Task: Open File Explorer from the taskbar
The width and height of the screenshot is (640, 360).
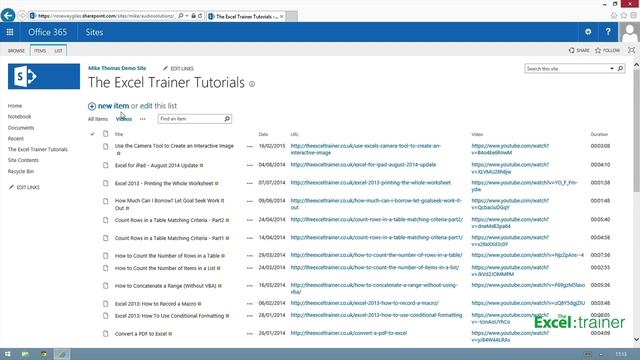Action: point(25,354)
